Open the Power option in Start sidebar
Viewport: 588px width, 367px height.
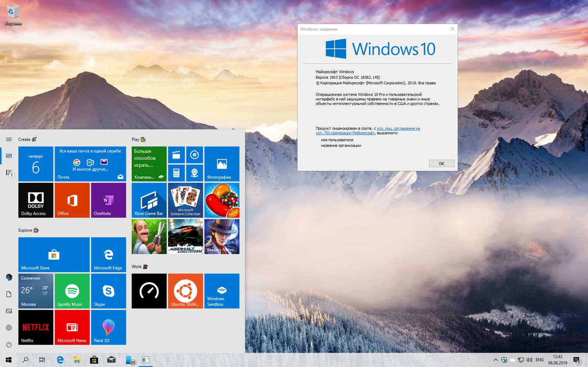9,345
